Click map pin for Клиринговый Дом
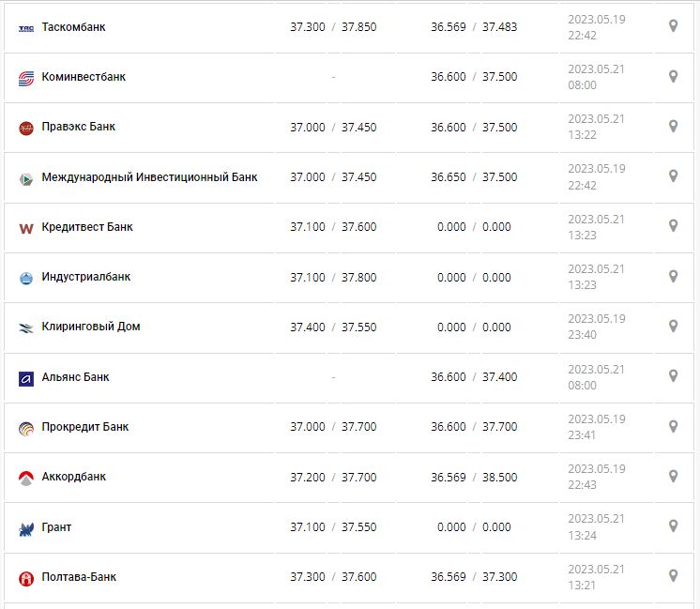Screen dimensions: 700x609 673,326
